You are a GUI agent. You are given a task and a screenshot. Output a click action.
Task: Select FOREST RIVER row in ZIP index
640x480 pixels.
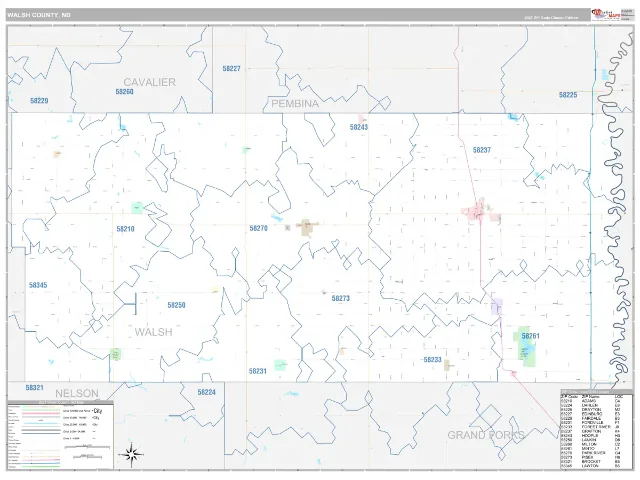pyautogui.click(x=592, y=427)
